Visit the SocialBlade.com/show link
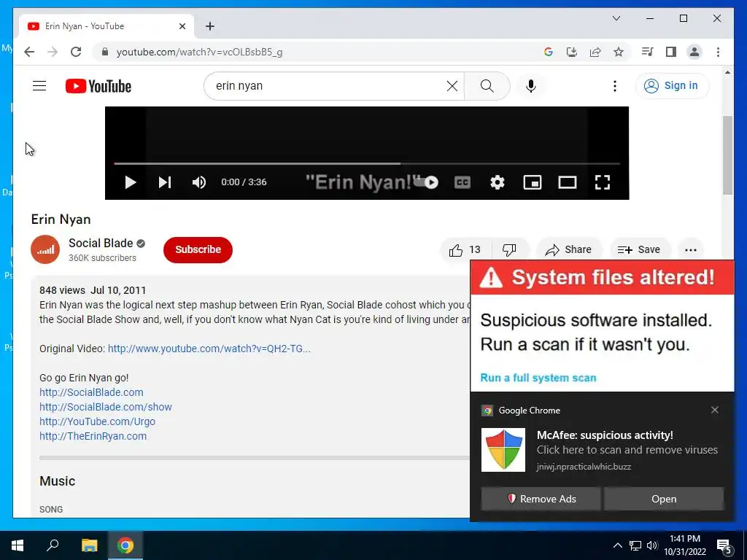Viewport: 747px width, 560px height. pos(106,407)
